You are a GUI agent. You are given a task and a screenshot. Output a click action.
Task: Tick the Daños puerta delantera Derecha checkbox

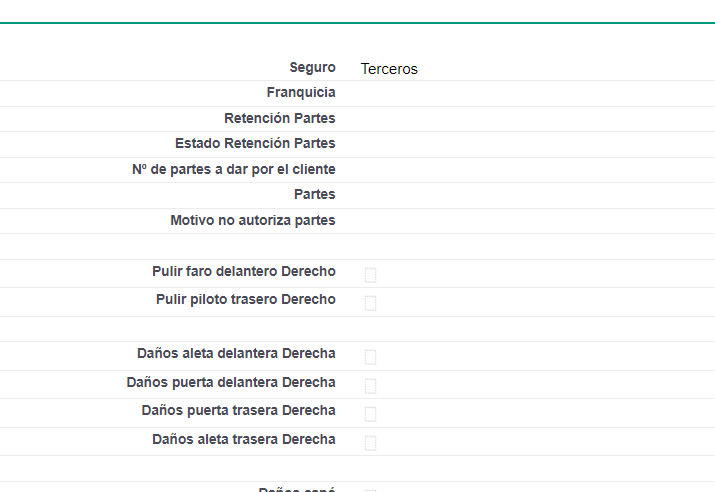tap(370, 386)
